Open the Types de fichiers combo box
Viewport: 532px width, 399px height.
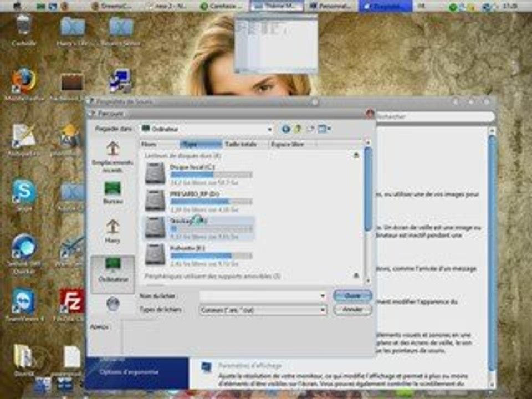coord(263,310)
